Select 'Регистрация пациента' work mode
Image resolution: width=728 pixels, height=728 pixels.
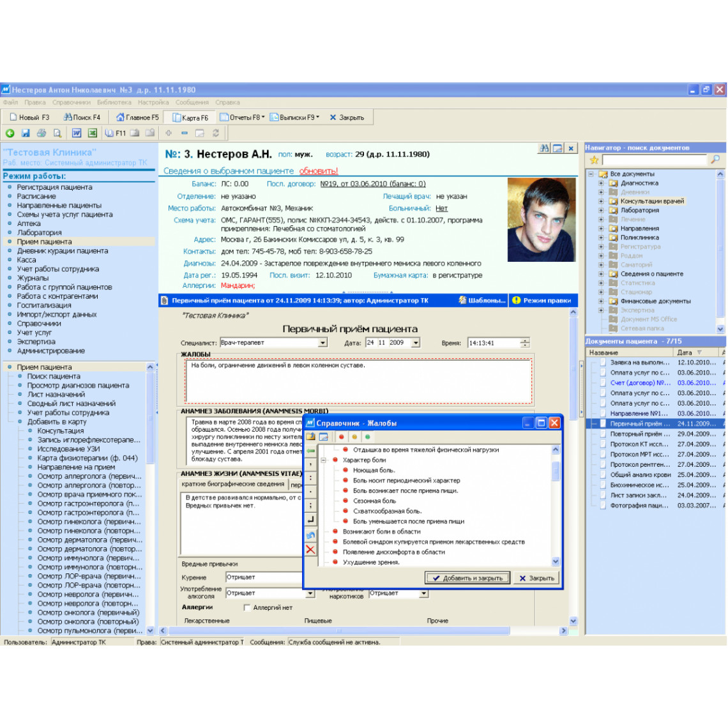[x=54, y=187]
